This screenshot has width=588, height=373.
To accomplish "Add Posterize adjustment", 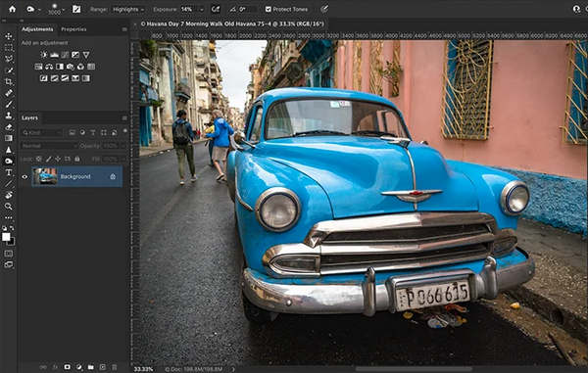I will [54, 78].
